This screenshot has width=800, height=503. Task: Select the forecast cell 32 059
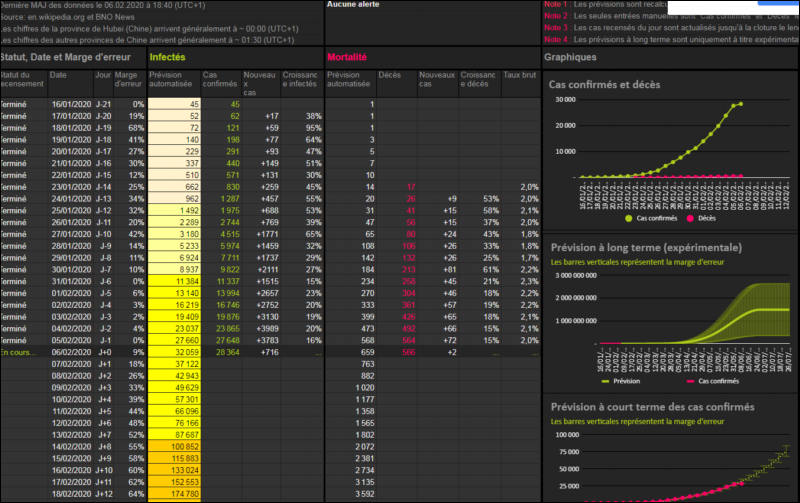coord(174,353)
